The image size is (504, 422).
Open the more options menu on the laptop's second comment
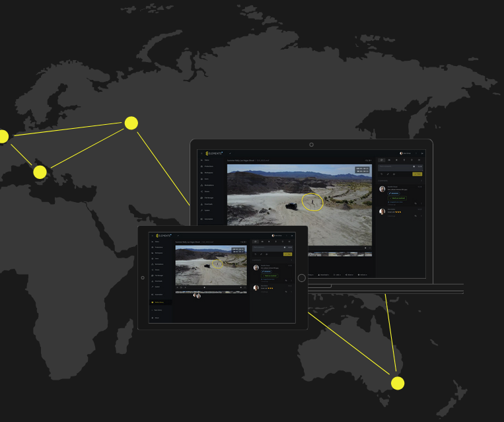click(x=421, y=215)
